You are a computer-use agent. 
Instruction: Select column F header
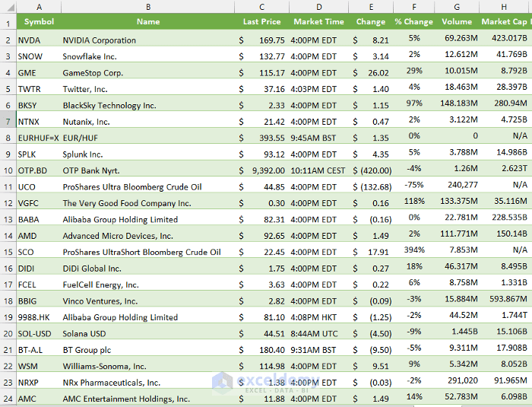click(x=414, y=7)
